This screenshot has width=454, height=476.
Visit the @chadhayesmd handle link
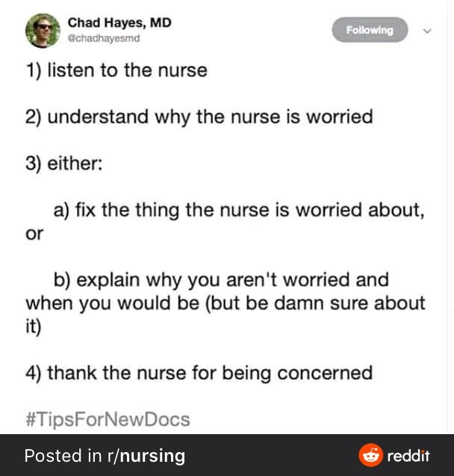[x=104, y=39]
